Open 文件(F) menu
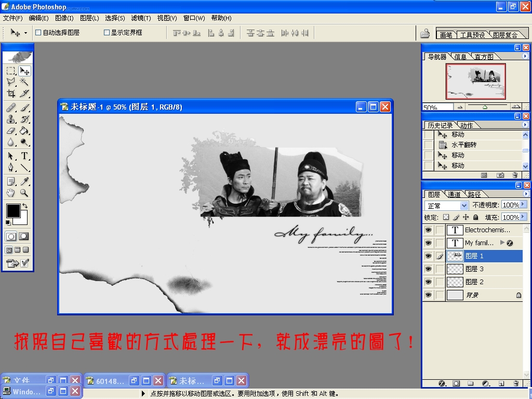 click(x=12, y=18)
